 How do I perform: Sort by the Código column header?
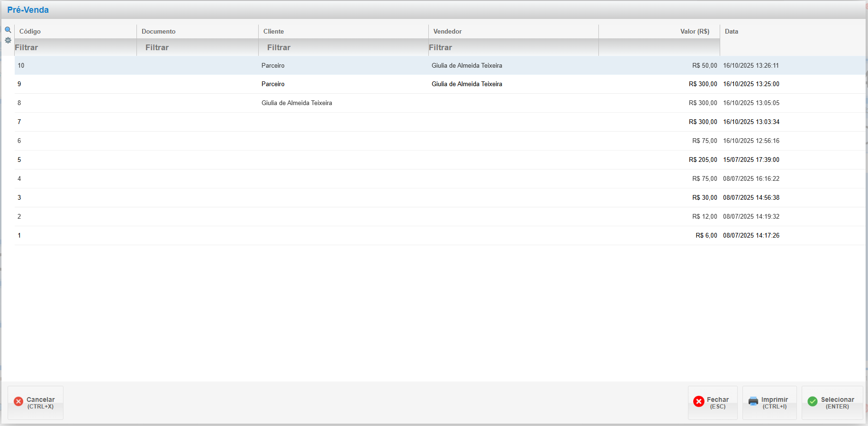click(x=30, y=31)
